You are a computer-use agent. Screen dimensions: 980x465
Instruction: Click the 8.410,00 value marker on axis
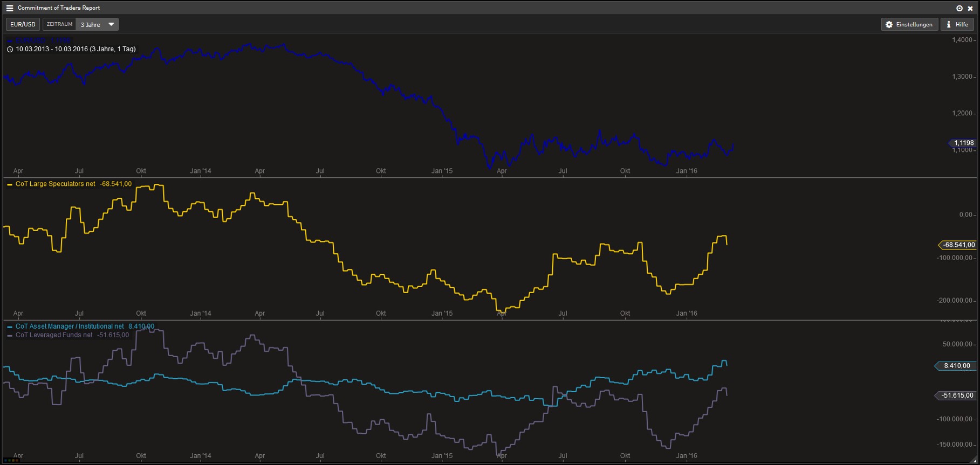[956, 366]
